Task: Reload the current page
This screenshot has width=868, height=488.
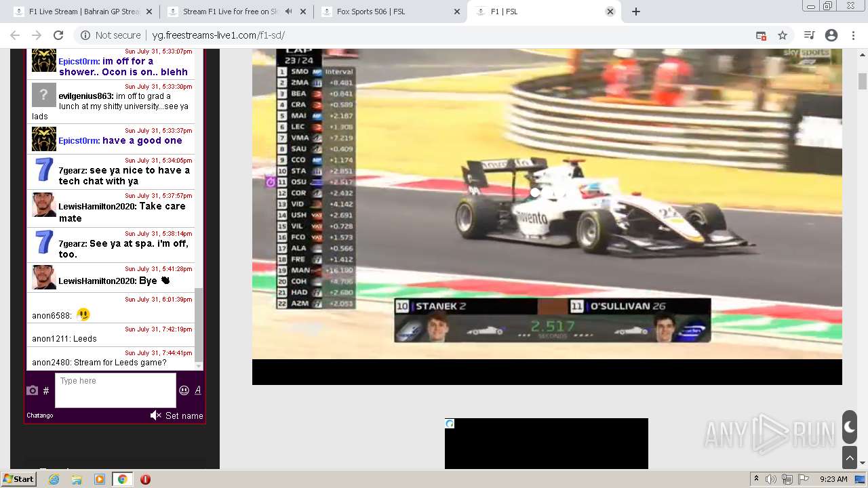Action: (x=58, y=35)
